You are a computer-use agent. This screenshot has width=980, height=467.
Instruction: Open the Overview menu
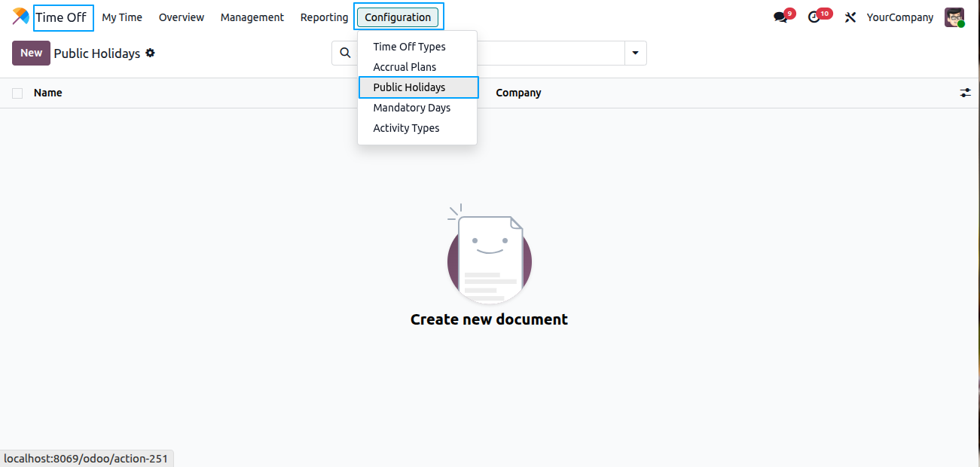pos(182,17)
